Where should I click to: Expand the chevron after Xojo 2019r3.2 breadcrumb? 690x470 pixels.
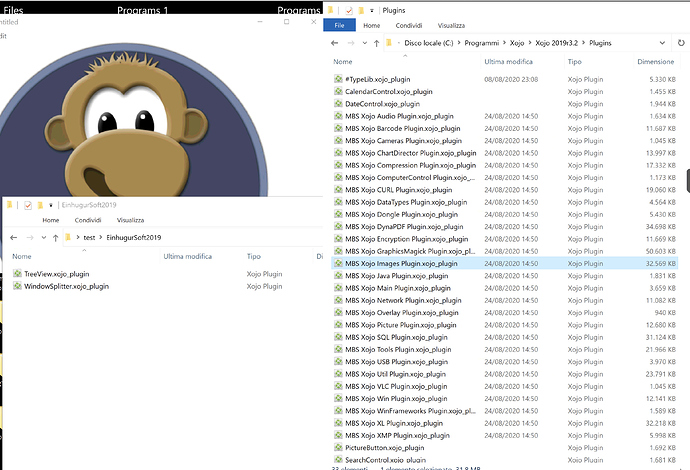click(584, 43)
